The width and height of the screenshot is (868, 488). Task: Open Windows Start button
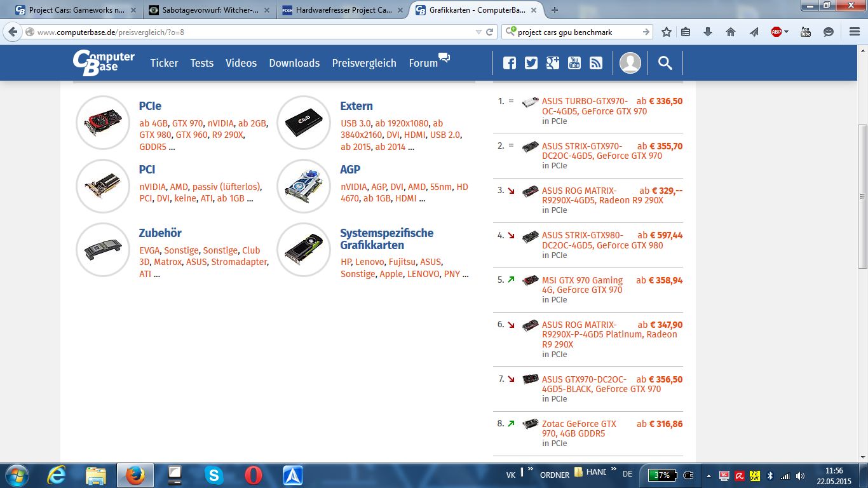click(16, 475)
